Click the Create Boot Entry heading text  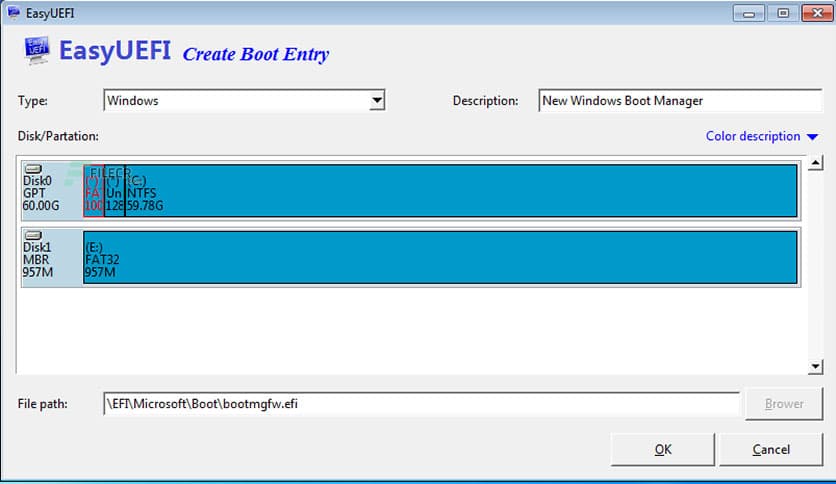(256, 54)
